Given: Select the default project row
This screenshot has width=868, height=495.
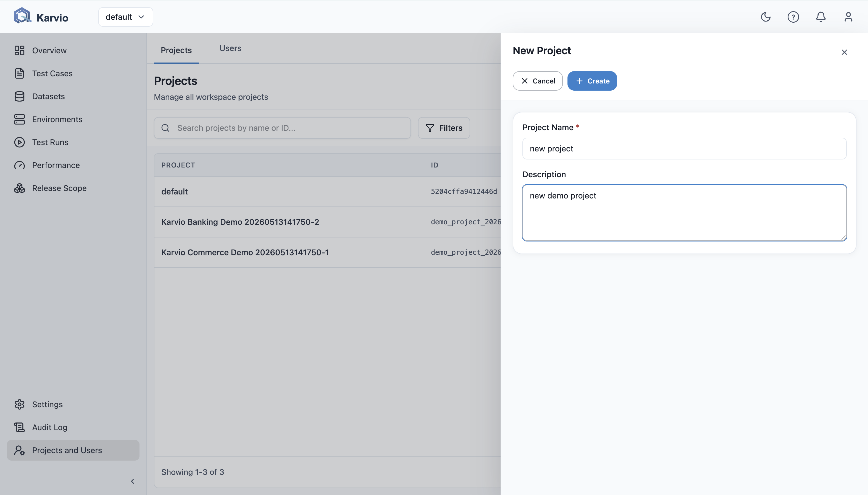Looking at the screenshot, I should tap(327, 191).
